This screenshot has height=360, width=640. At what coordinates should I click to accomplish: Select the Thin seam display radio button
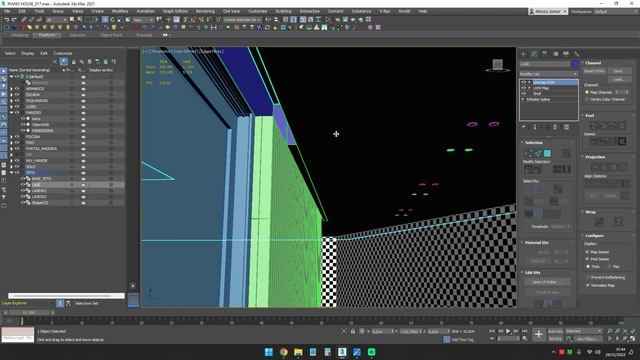[x=609, y=266]
